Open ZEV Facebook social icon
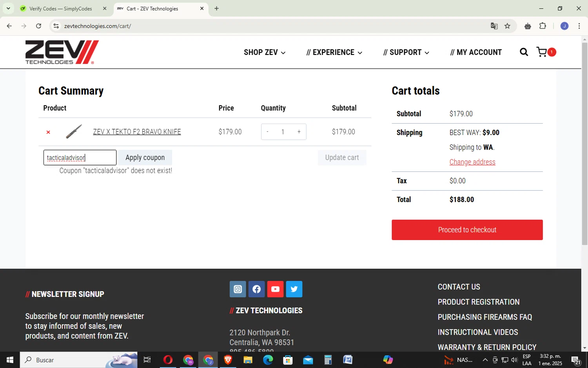588x368 pixels. [x=257, y=289]
